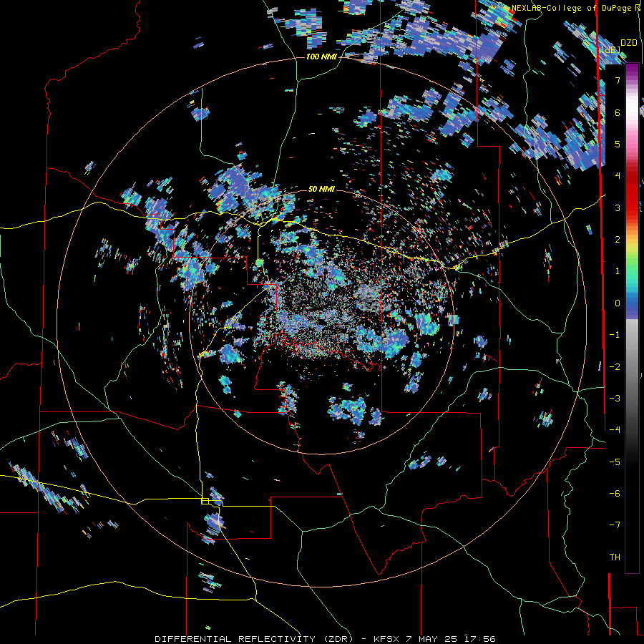
Task: Select the "1" value on the dB scale
Action: 618,271
